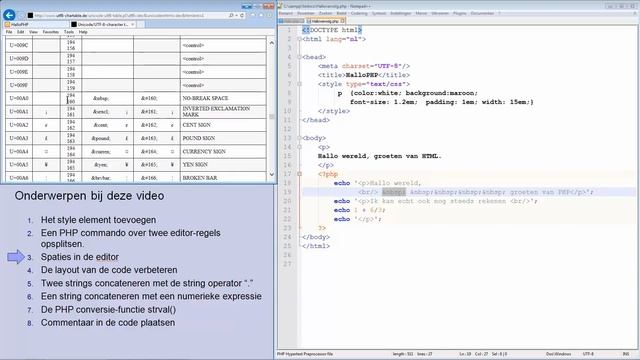The width and height of the screenshot is (640, 360).
Task: Click the U+00A0 cell in the Unicode table
Action: point(19,98)
